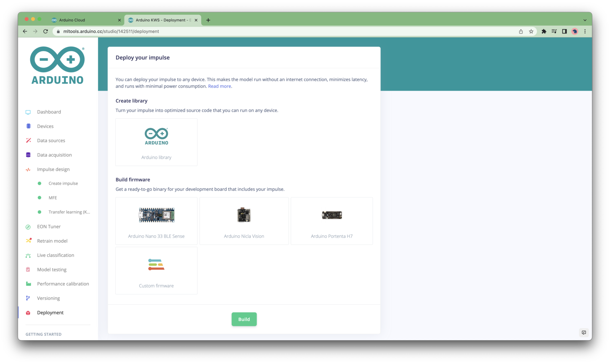This screenshot has width=610, height=364.
Task: Select the MFE sub-item
Action: coord(53,198)
